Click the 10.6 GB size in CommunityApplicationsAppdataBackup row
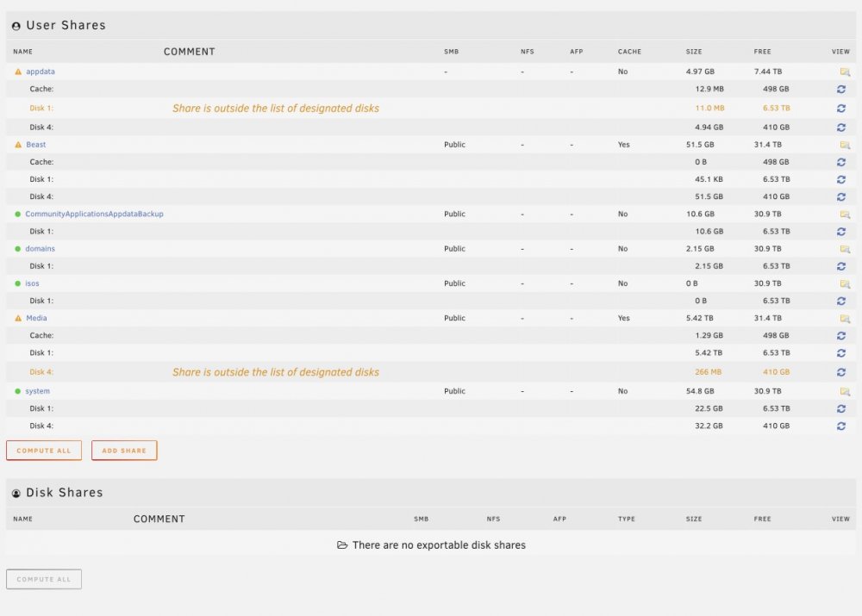The image size is (862, 616). tap(700, 214)
